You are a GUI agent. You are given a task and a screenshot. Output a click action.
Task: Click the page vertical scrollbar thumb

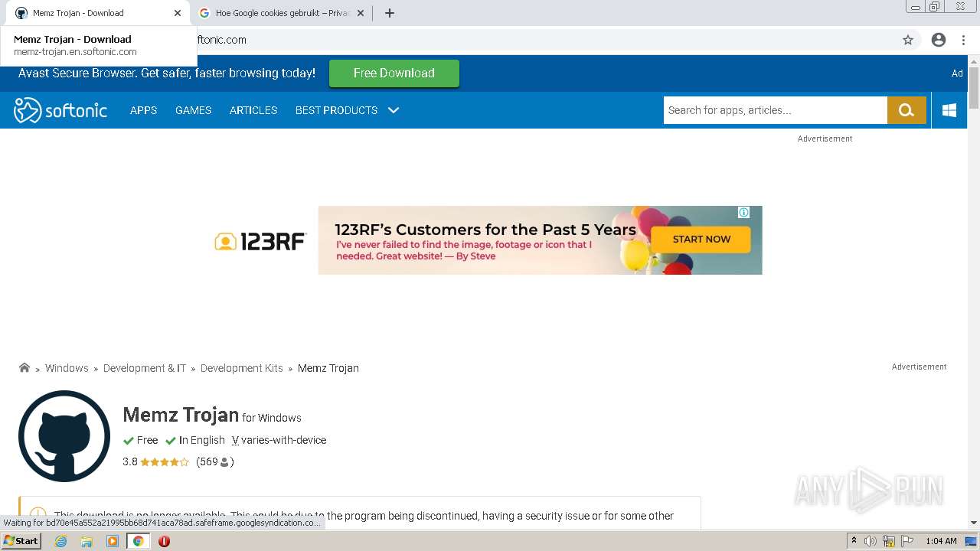click(974, 88)
